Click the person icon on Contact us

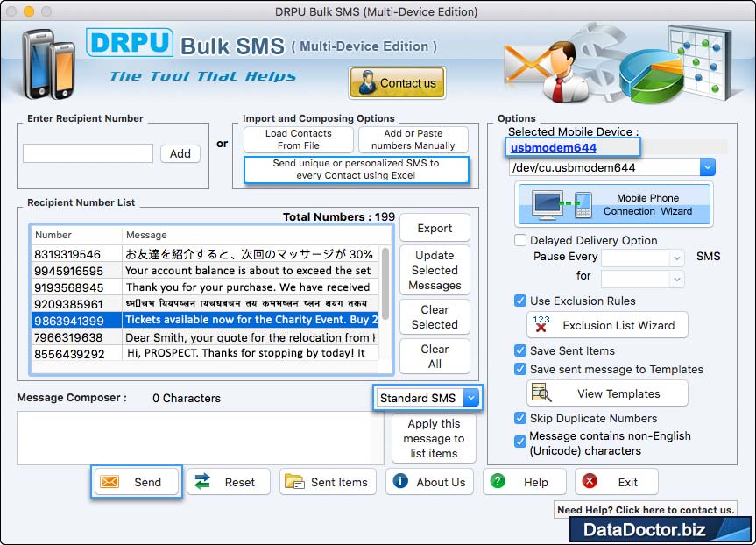pyautogui.click(x=367, y=82)
